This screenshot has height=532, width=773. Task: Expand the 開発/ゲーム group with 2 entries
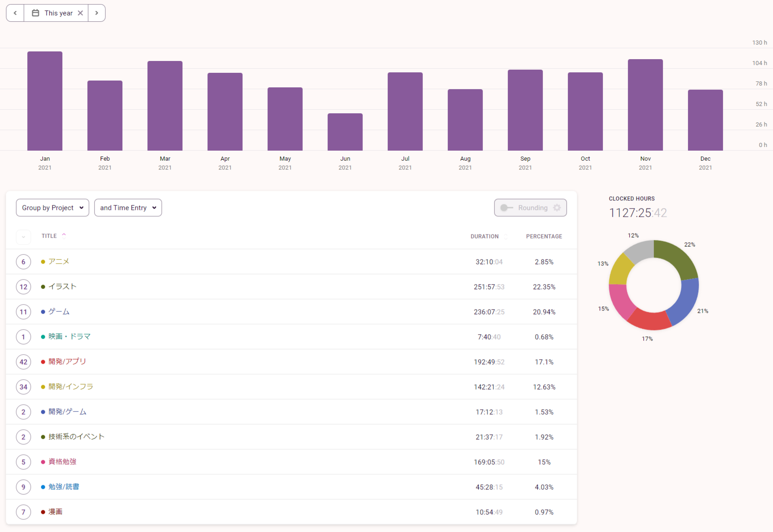tap(24, 412)
